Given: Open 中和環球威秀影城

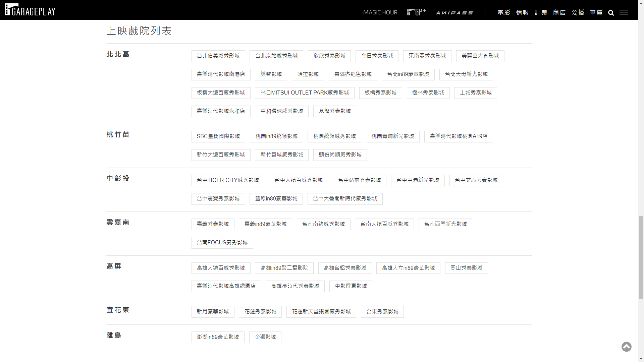Looking at the screenshot, I should [x=282, y=111].
